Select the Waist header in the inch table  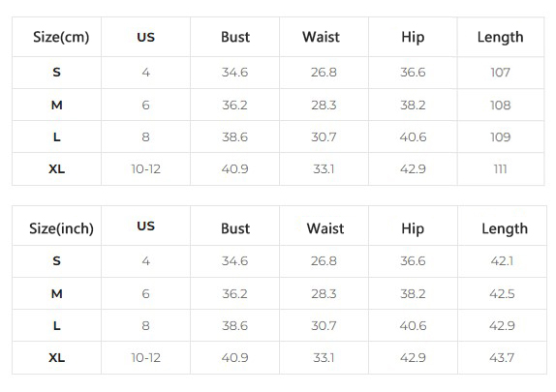[325, 228]
